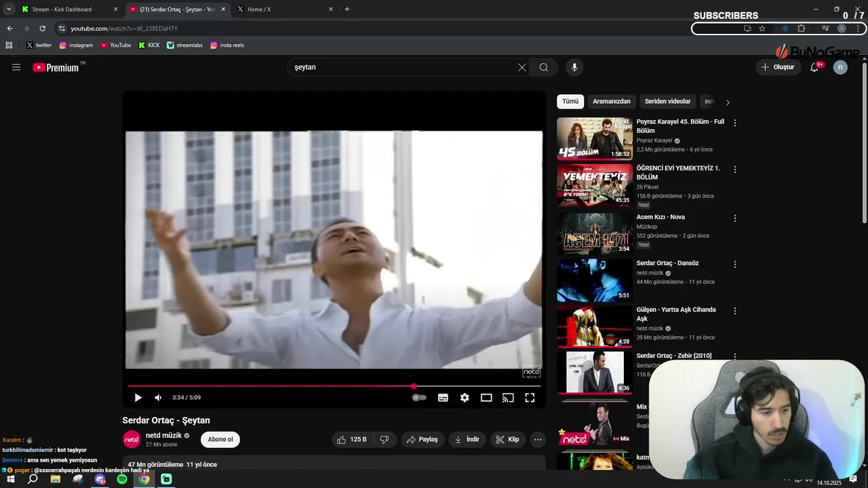The width and height of the screenshot is (868, 488).
Task: Switch the player to theater mode
Action: pos(486,398)
